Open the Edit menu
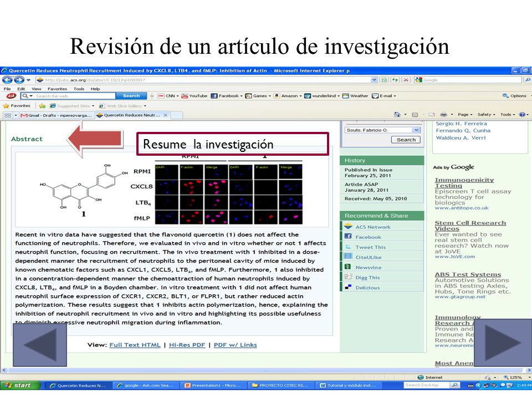This screenshot has width=532, height=399. coord(21,89)
